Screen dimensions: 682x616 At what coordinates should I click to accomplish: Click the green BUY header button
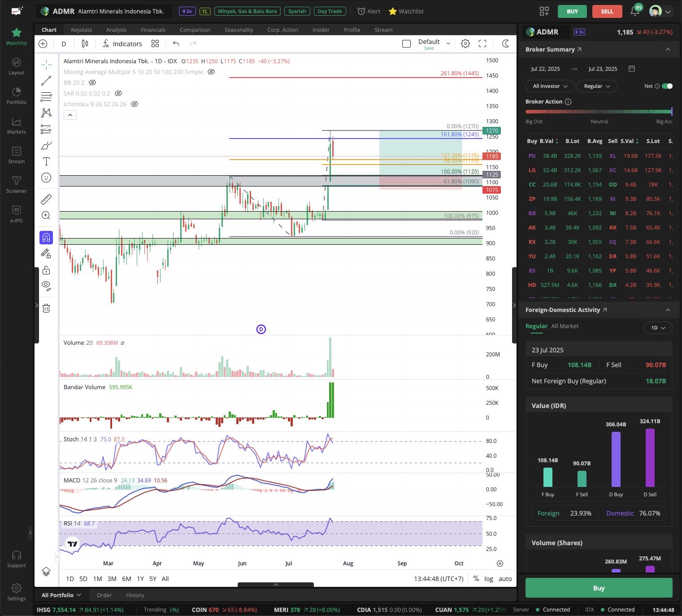(572, 11)
